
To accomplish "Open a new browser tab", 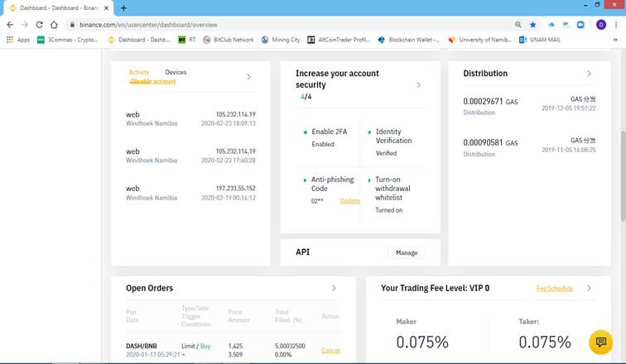I will coord(123,8).
